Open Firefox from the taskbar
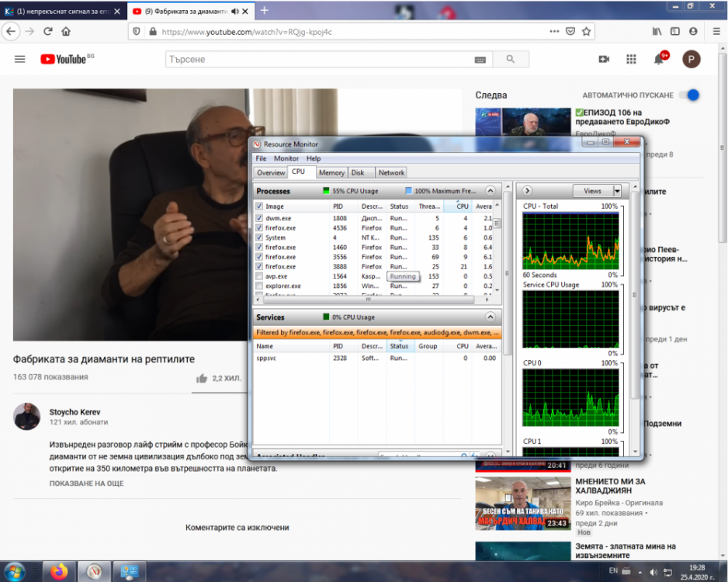The width and height of the screenshot is (728, 582). [59, 571]
